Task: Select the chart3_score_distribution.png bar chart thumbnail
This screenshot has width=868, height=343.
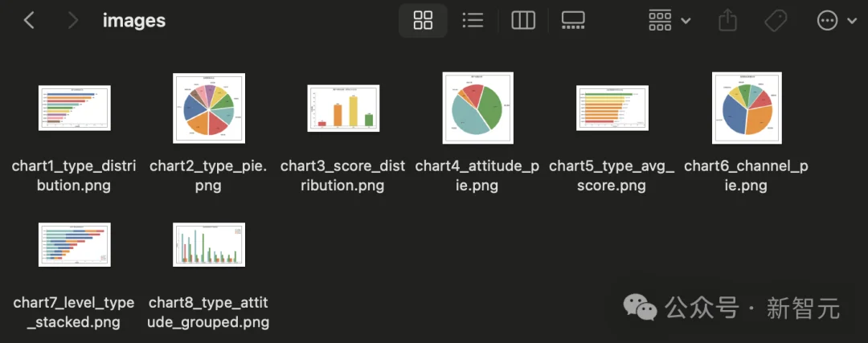Action: click(343, 108)
